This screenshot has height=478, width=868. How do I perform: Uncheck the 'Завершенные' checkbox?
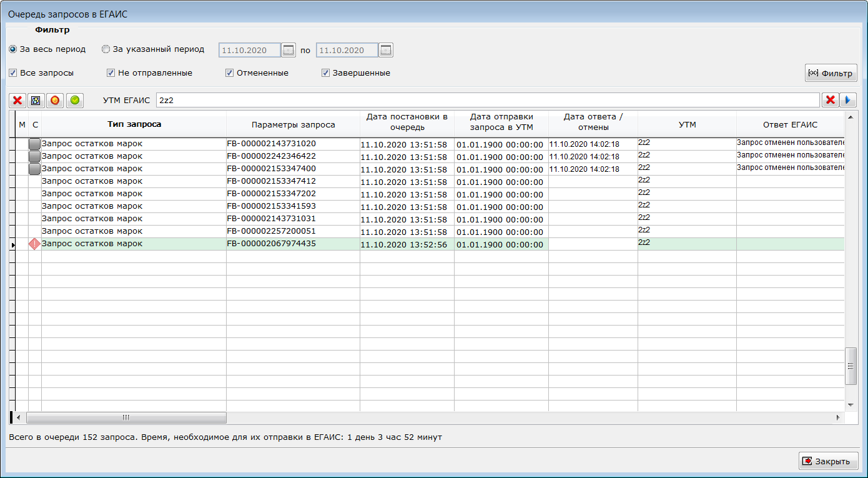(325, 73)
